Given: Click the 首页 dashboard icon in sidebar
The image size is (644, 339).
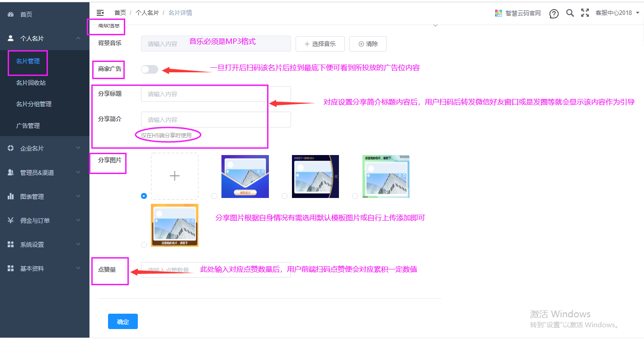Looking at the screenshot, I should [11, 14].
